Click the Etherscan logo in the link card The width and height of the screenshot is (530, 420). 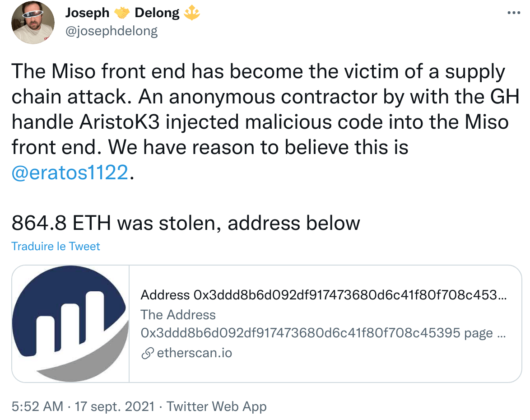(70, 322)
